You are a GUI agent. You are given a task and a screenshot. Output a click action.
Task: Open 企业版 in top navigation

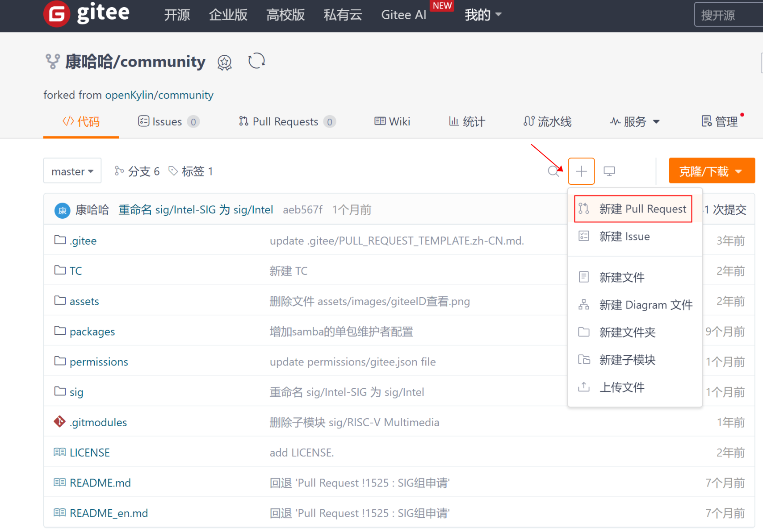(228, 15)
